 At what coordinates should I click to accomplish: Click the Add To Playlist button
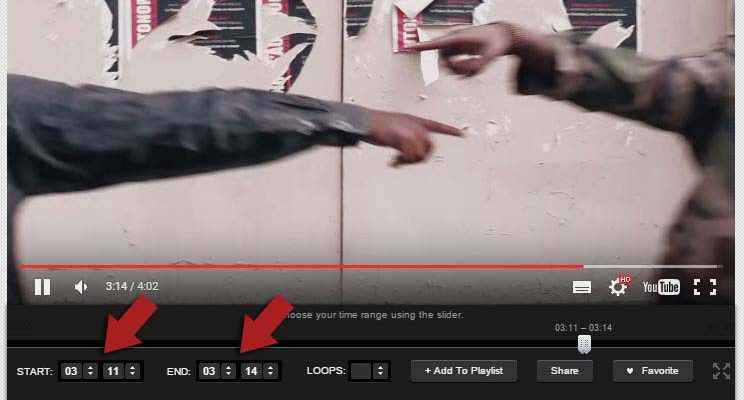[464, 371]
